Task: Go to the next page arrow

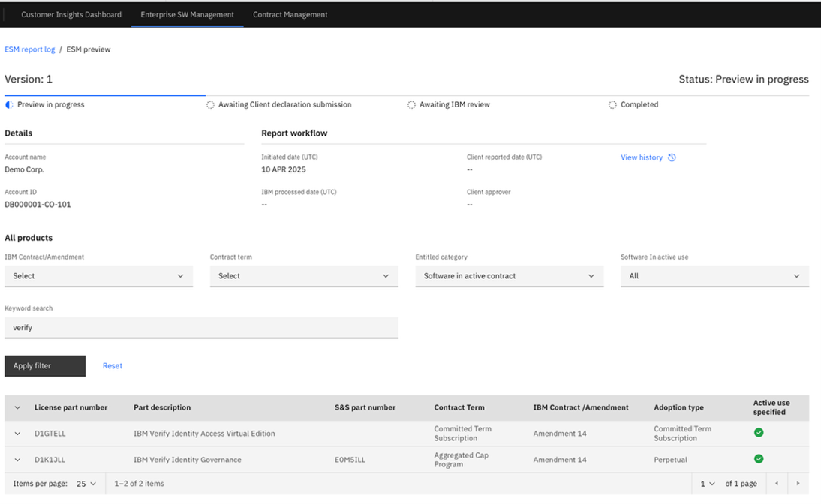Action: point(798,484)
